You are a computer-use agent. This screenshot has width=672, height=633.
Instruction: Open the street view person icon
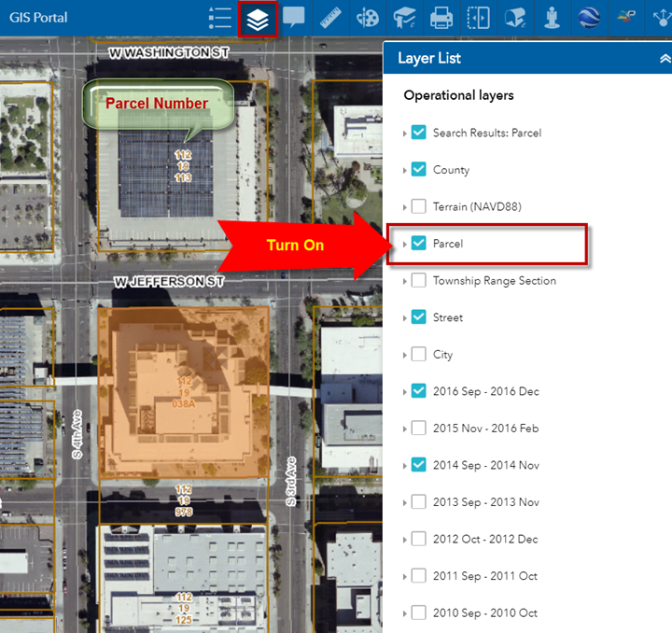(552, 18)
